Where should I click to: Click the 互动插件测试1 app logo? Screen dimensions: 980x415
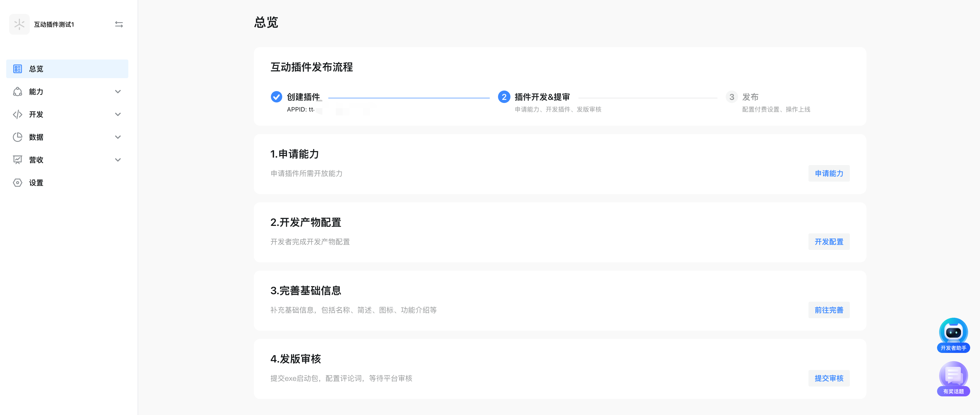pyautogui.click(x=19, y=24)
